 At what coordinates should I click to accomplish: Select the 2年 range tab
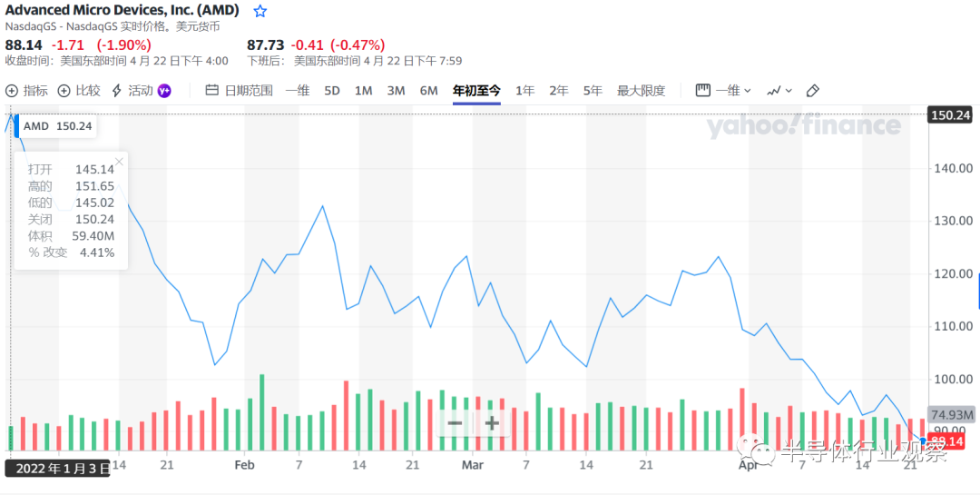(x=559, y=91)
